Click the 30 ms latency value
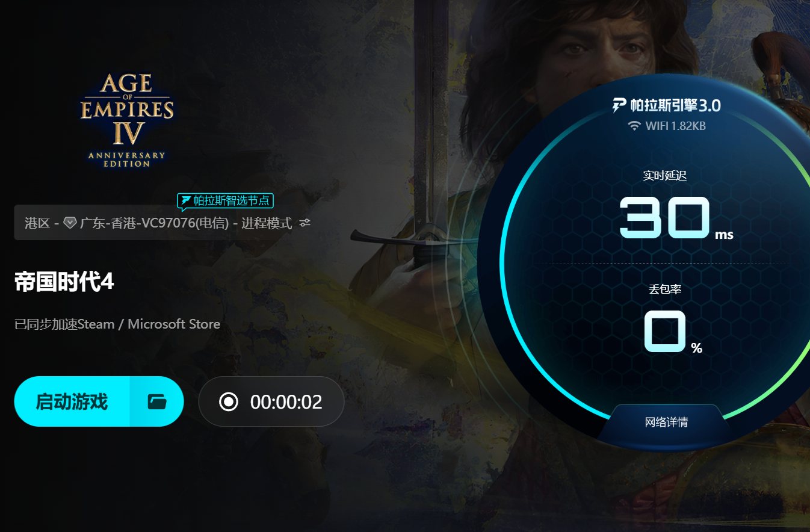 pos(676,218)
